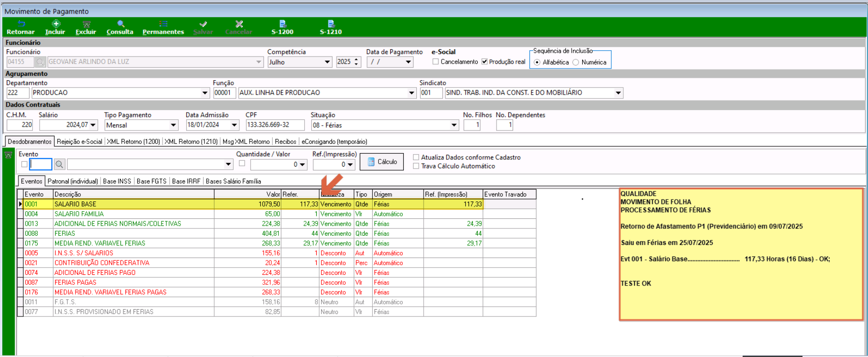Toggle the checkbox beside Evento code field
Screen dimensions: 868x357
tap(24, 164)
